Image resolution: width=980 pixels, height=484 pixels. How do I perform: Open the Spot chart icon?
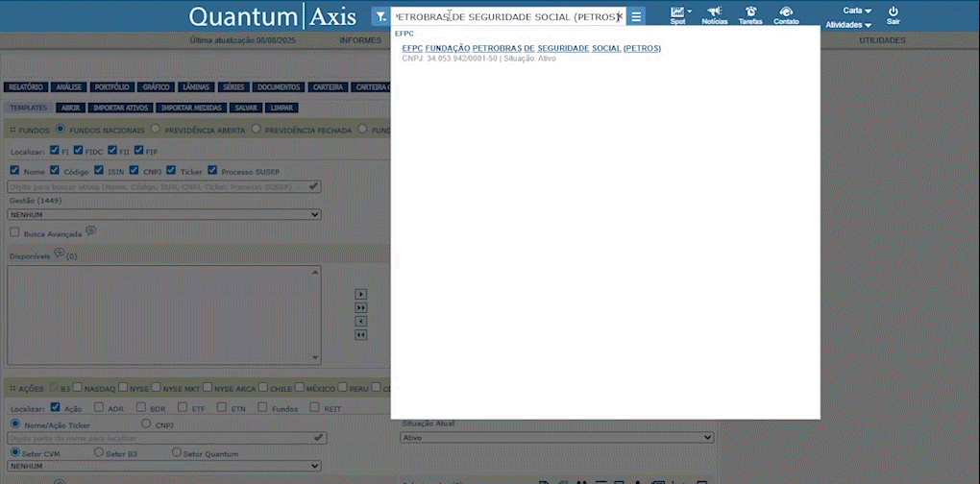(x=676, y=12)
